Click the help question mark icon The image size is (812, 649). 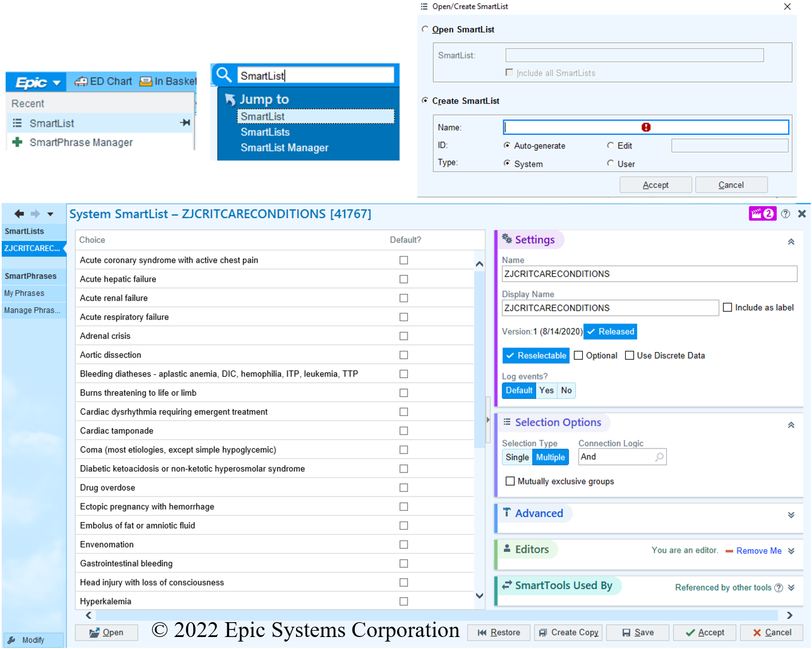click(x=786, y=214)
